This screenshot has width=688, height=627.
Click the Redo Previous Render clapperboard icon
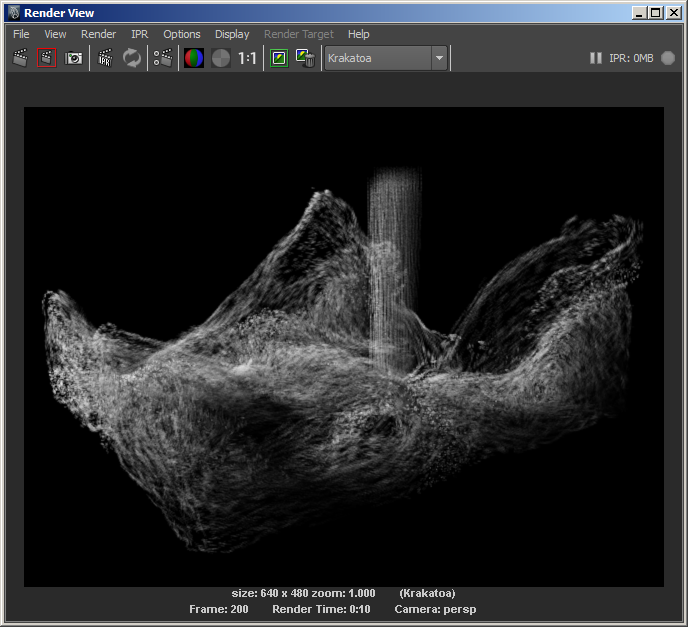(20, 58)
